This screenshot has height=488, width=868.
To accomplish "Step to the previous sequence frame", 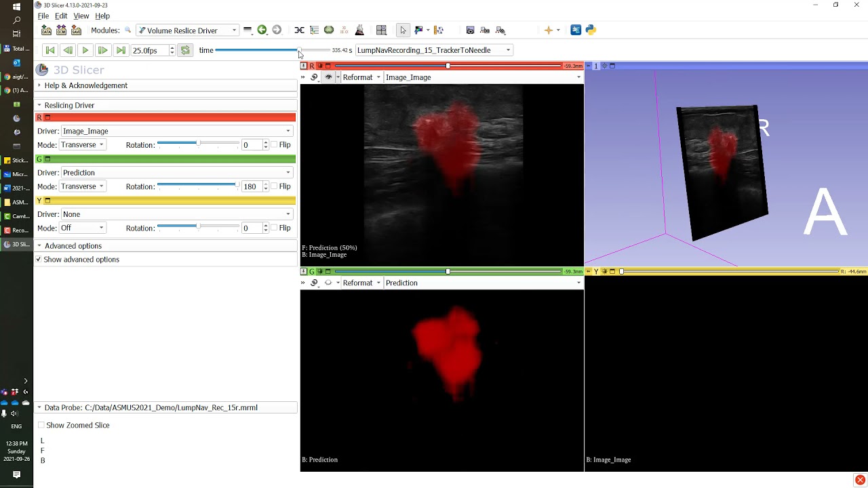I will (x=67, y=50).
